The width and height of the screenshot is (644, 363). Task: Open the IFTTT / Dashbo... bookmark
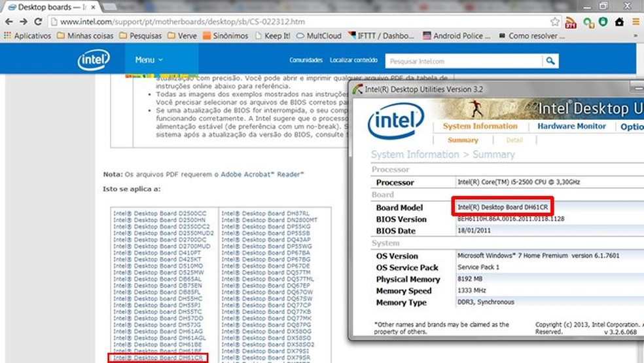pos(381,36)
